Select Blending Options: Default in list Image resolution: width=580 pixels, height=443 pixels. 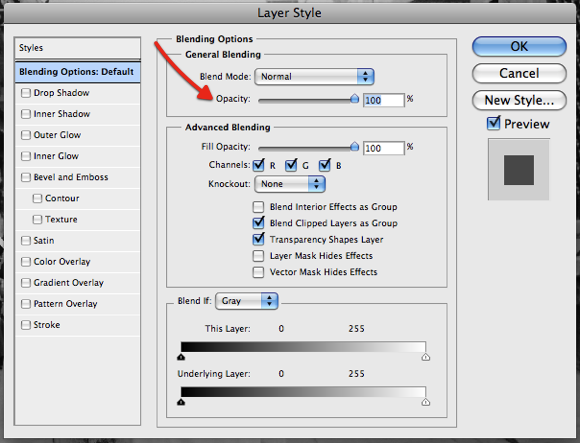78,72
